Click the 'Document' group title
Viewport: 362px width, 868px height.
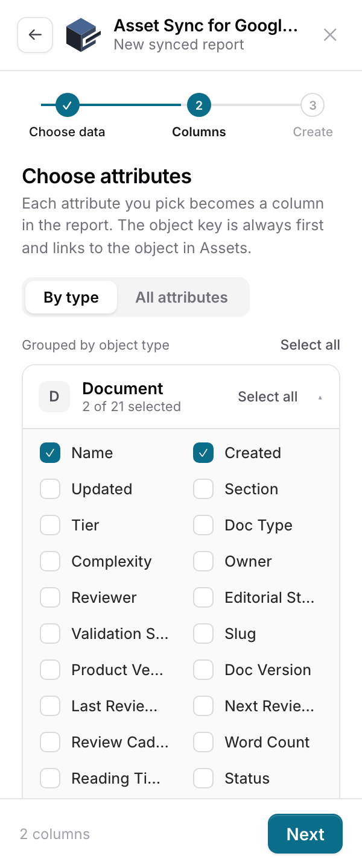pos(122,388)
